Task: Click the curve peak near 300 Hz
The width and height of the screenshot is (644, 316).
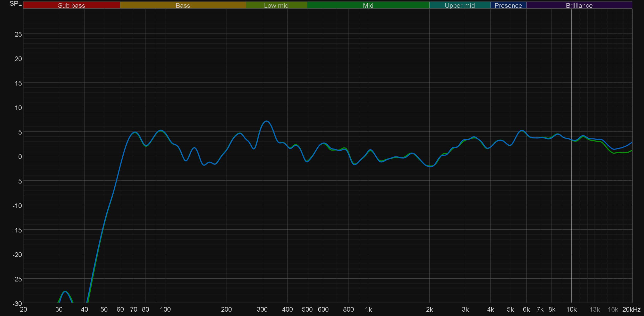Action: pos(267,121)
